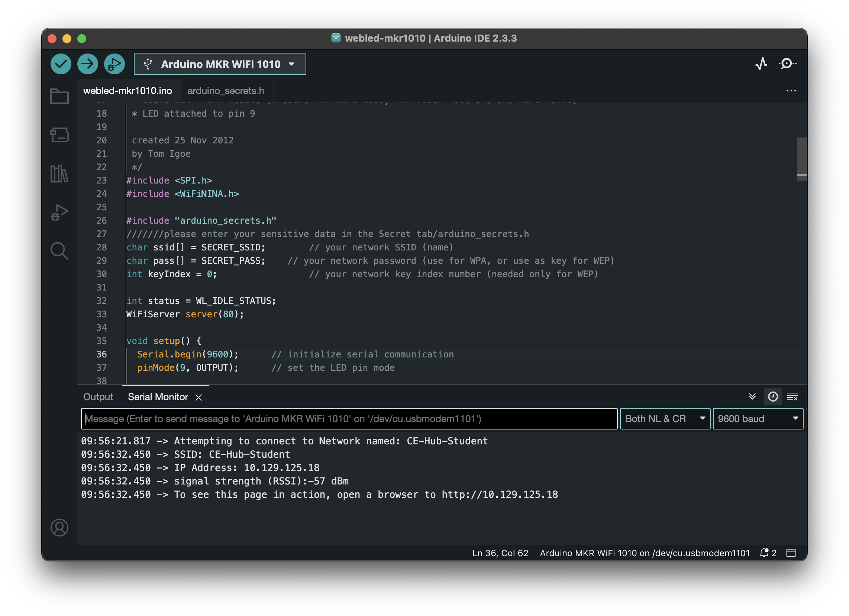The width and height of the screenshot is (849, 616).
Task: Click the Attempting to connect output line
Action: 284,441
